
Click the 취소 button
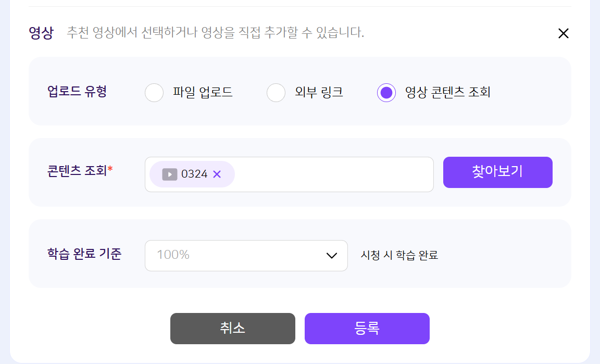tap(233, 329)
